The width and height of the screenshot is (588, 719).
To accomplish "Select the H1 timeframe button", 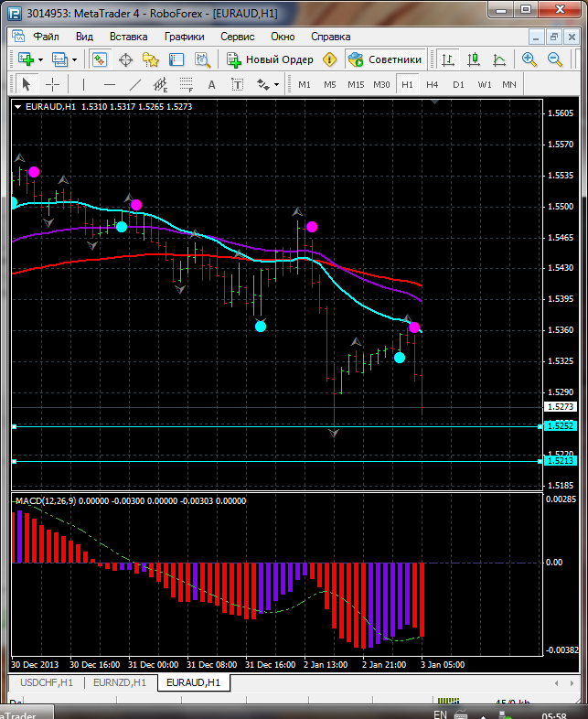I will pos(408,85).
